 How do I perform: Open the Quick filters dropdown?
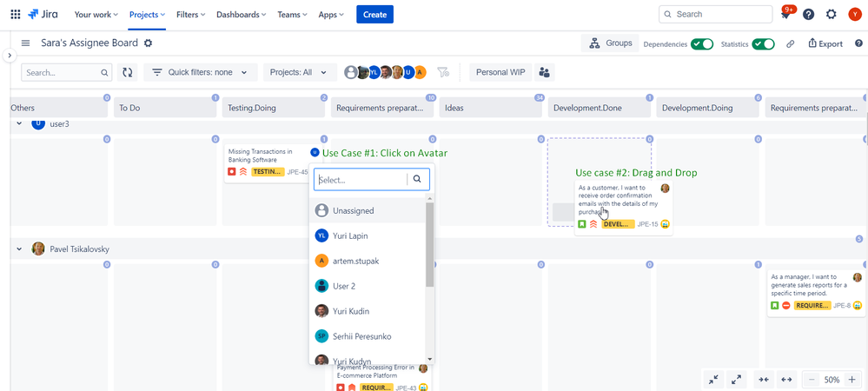tap(201, 72)
